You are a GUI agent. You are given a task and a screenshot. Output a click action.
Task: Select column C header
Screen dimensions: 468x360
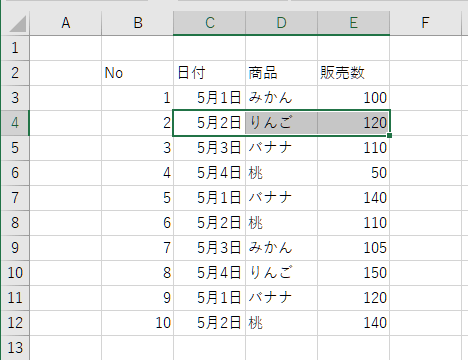pos(209,23)
